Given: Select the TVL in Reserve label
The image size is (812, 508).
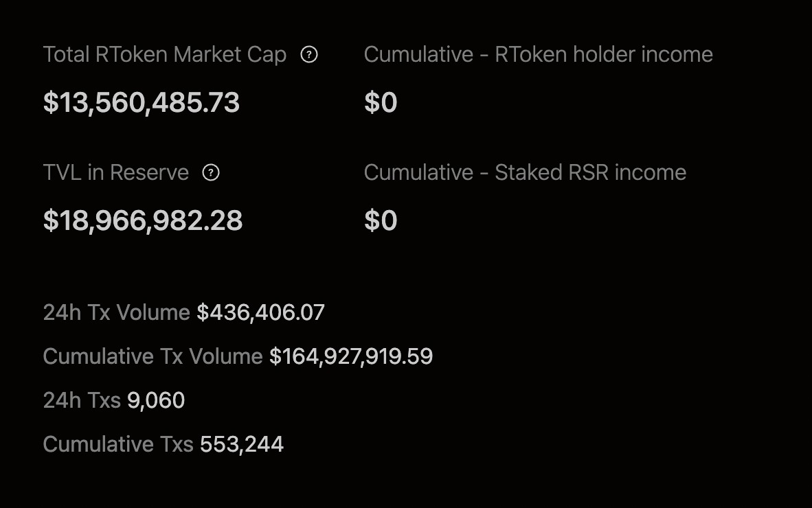Looking at the screenshot, I should (x=116, y=172).
